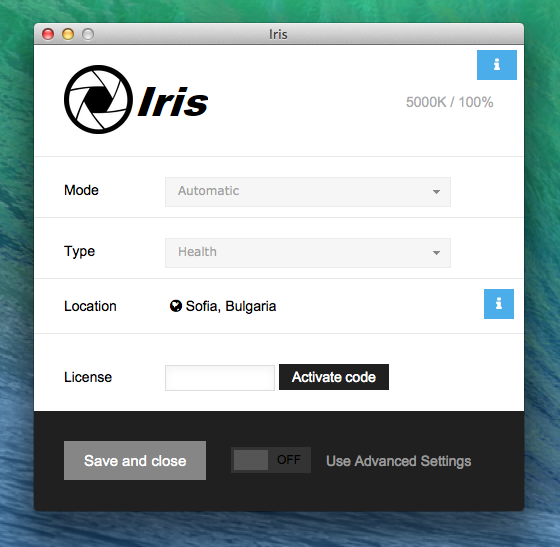Click the italic Iris wordmark
The image size is (560, 547).
173,102
